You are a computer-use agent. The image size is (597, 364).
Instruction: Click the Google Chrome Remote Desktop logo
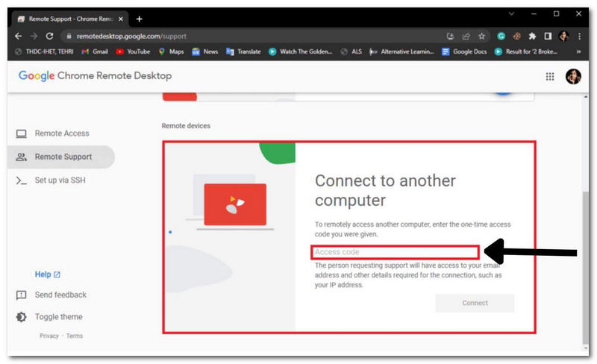point(95,76)
